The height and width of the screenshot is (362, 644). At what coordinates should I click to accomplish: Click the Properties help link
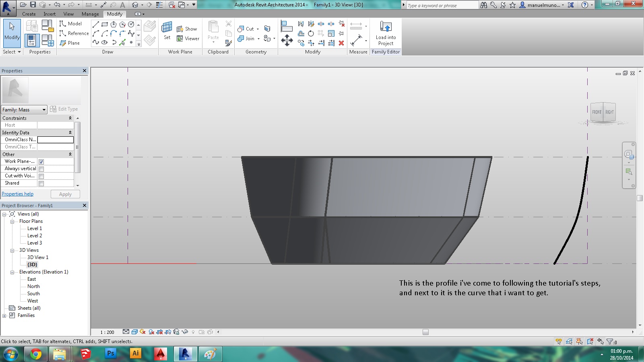[x=18, y=194]
